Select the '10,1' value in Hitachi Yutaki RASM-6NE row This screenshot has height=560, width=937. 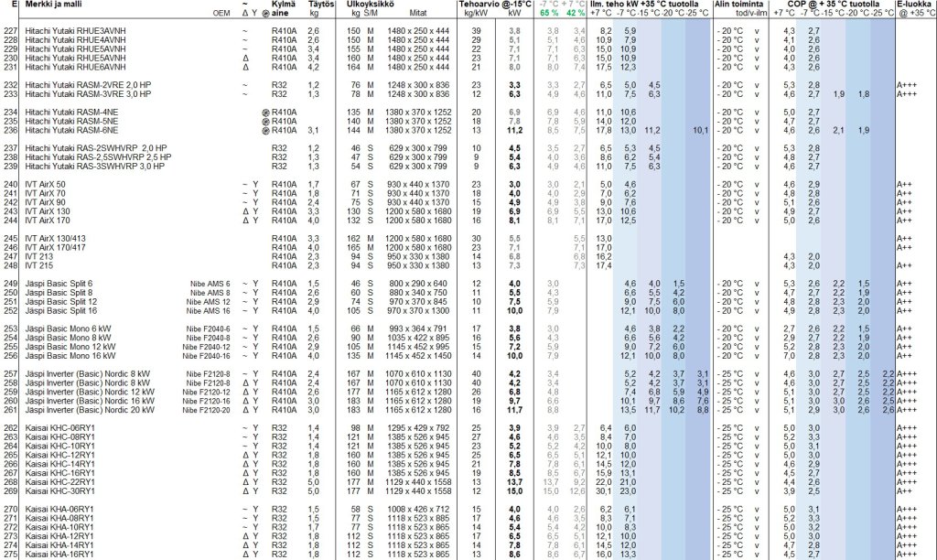coord(700,130)
